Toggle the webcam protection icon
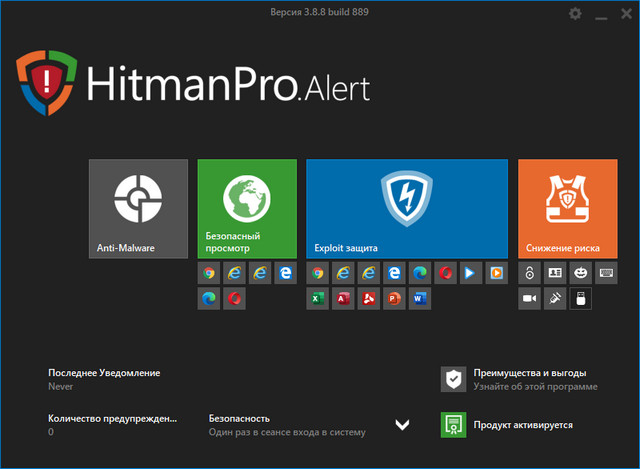The height and width of the screenshot is (469, 640). (x=530, y=298)
